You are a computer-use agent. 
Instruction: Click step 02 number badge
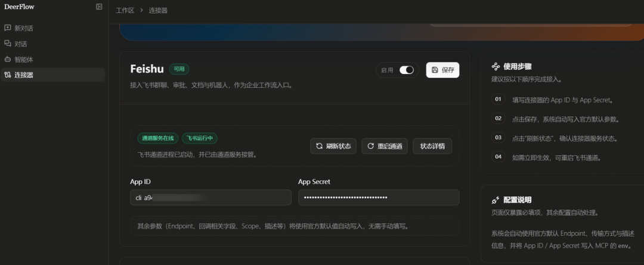tap(498, 118)
